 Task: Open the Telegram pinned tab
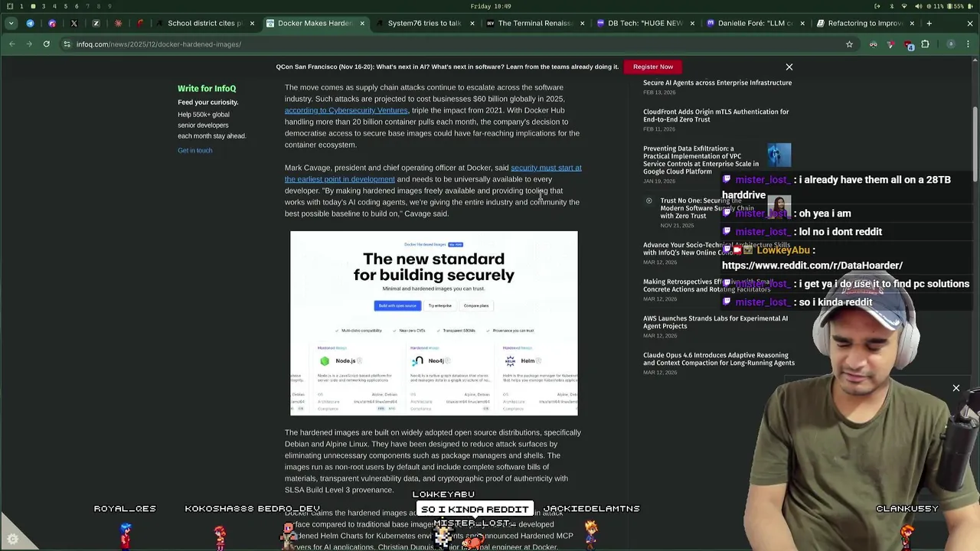(30, 23)
